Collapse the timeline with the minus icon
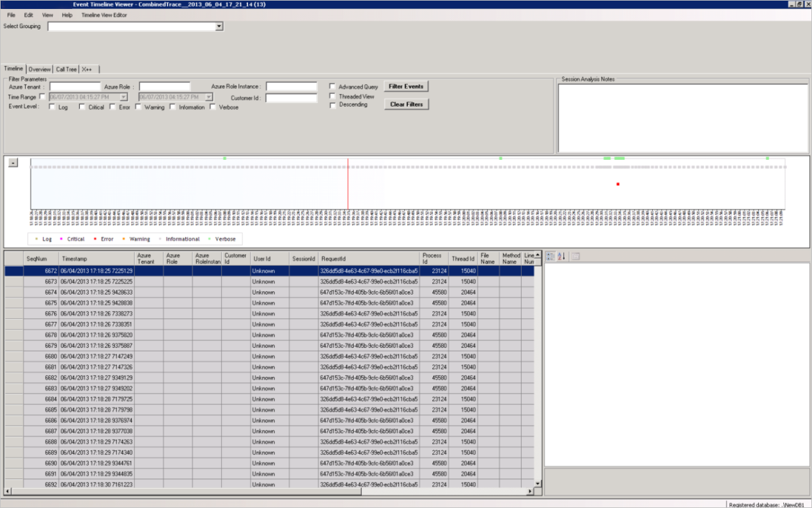This screenshot has height=508, width=812. coord(12,162)
